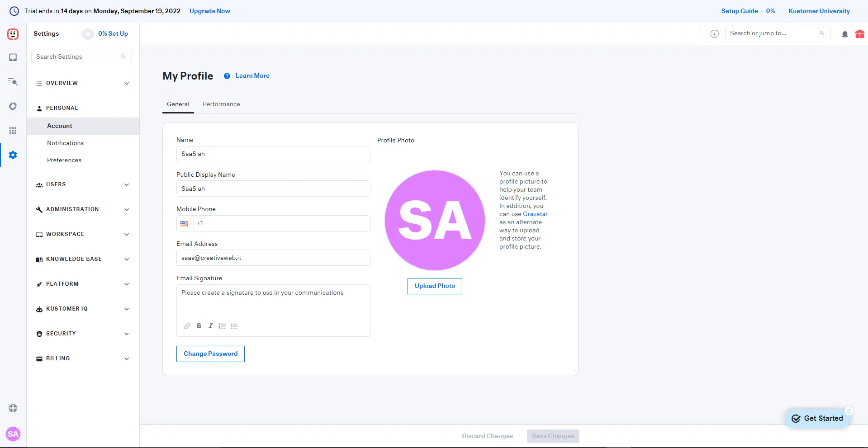868x448 pixels.
Task: Toggle bold in email signature toolbar
Action: click(x=199, y=326)
